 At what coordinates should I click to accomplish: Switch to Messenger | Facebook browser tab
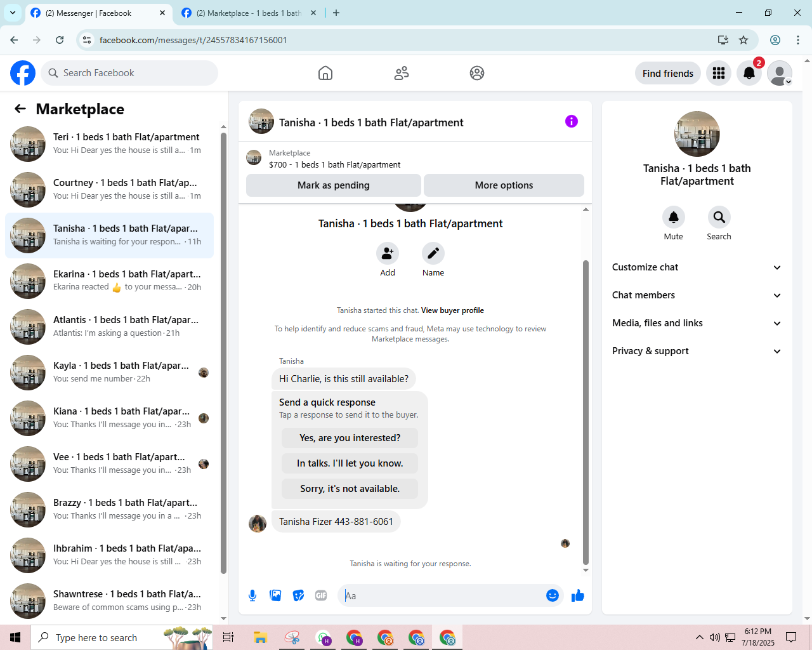pyautogui.click(x=98, y=13)
